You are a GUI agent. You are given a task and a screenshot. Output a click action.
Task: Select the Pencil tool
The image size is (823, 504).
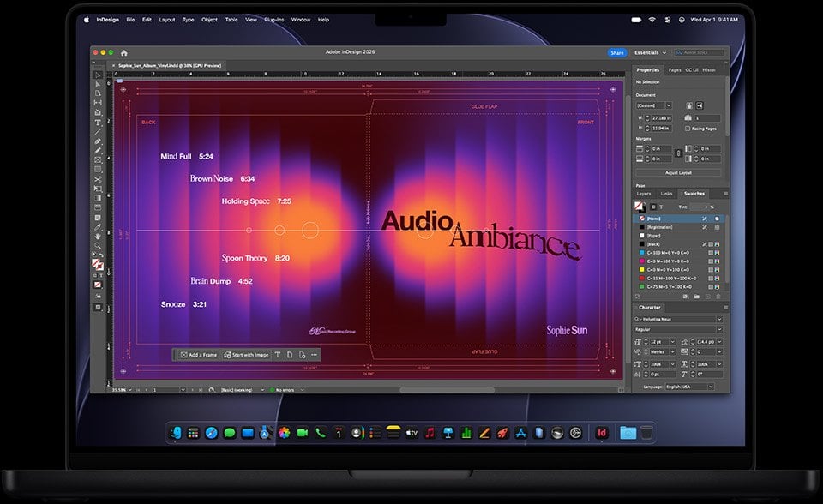[x=98, y=151]
